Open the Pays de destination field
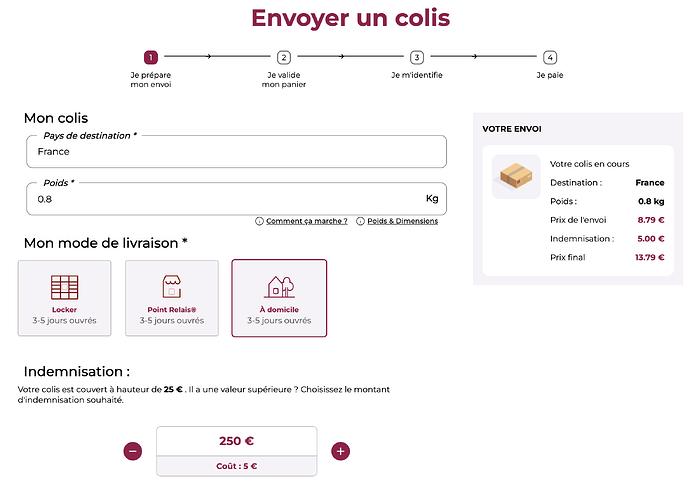The width and height of the screenshot is (690, 485). [236, 152]
